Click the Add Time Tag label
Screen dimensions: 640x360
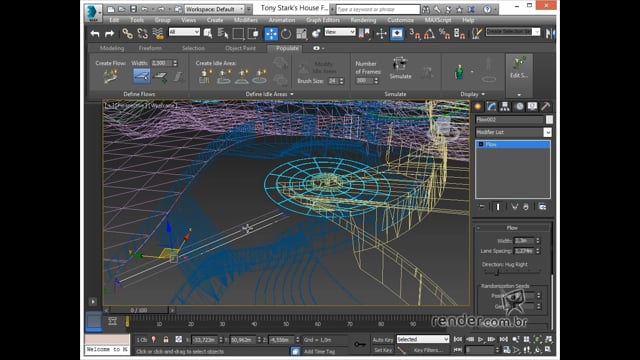coord(320,351)
